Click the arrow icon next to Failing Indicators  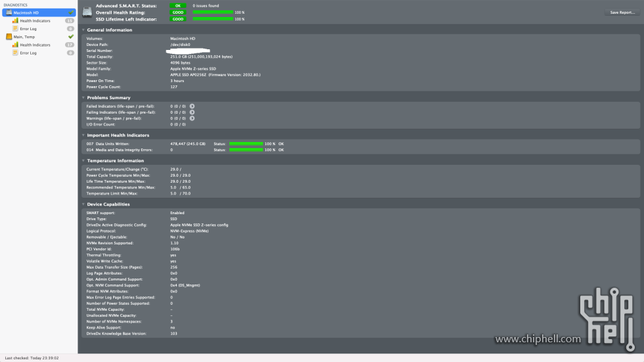click(x=192, y=112)
